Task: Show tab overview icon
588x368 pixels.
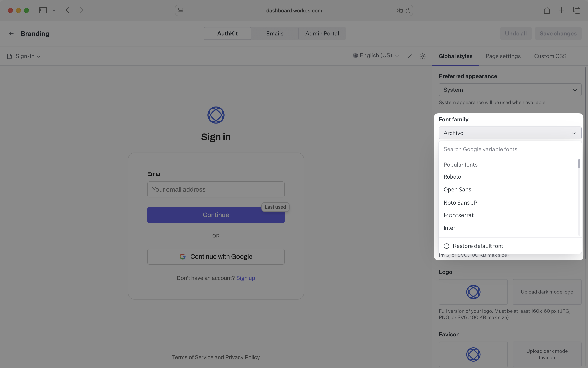Action: pos(577,10)
